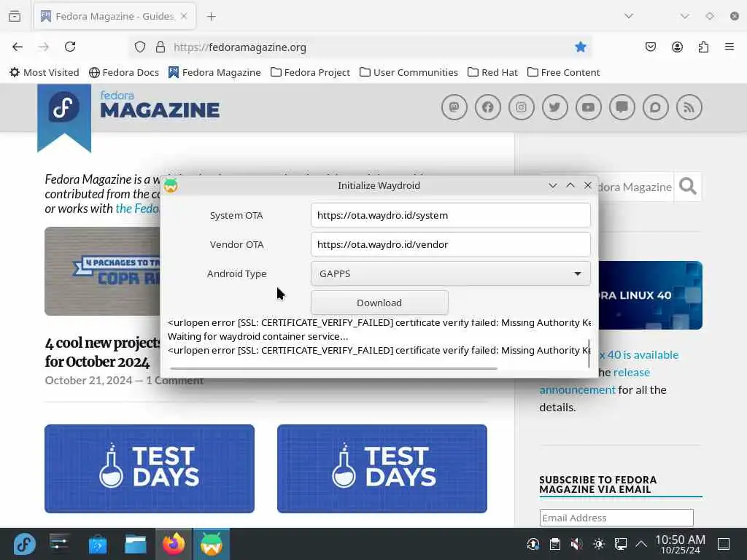Viewport: 747px width, 560px height.
Task: Open 4 cool new projects article title
Action: (102, 352)
